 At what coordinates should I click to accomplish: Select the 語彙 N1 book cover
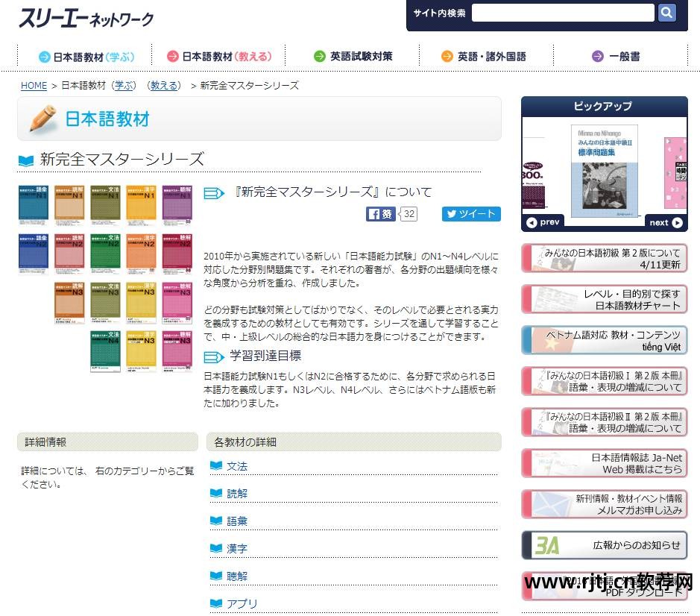34,206
